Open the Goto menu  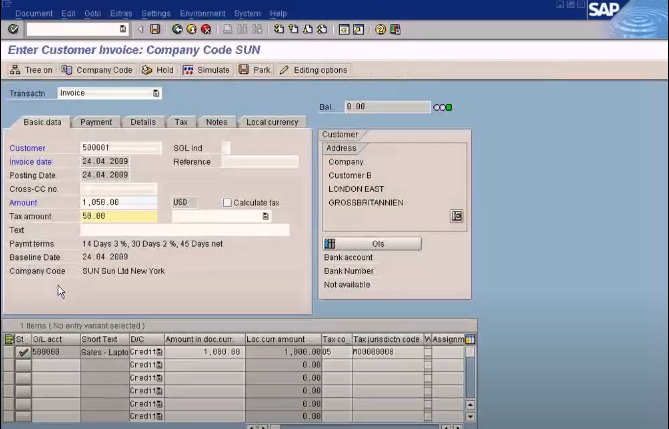[x=93, y=14]
